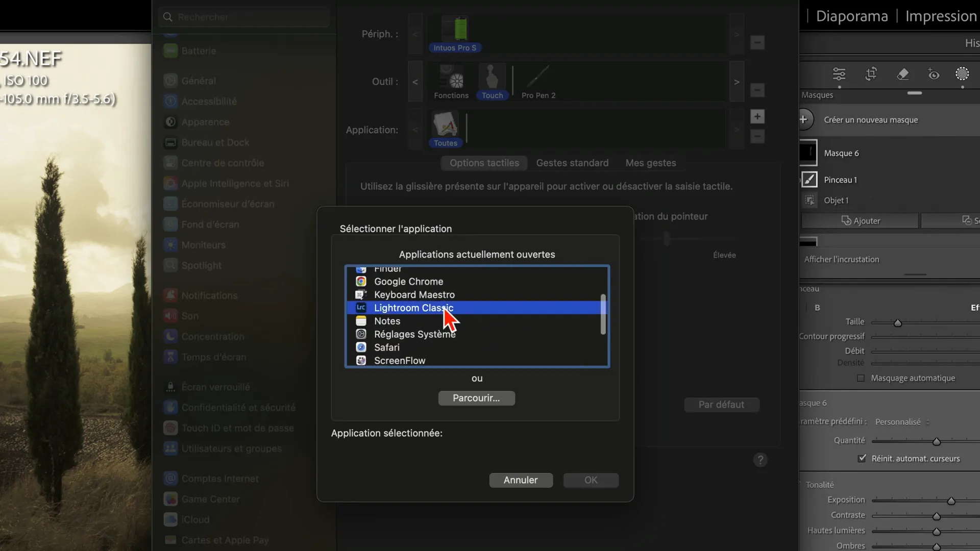Select the Lightroom crop tool icon

(x=871, y=74)
